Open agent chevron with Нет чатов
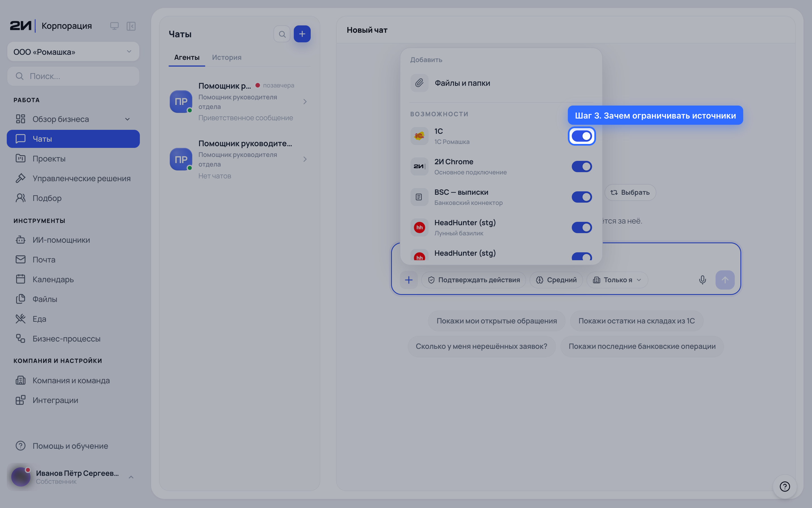The height and width of the screenshot is (508, 812). coord(305,159)
